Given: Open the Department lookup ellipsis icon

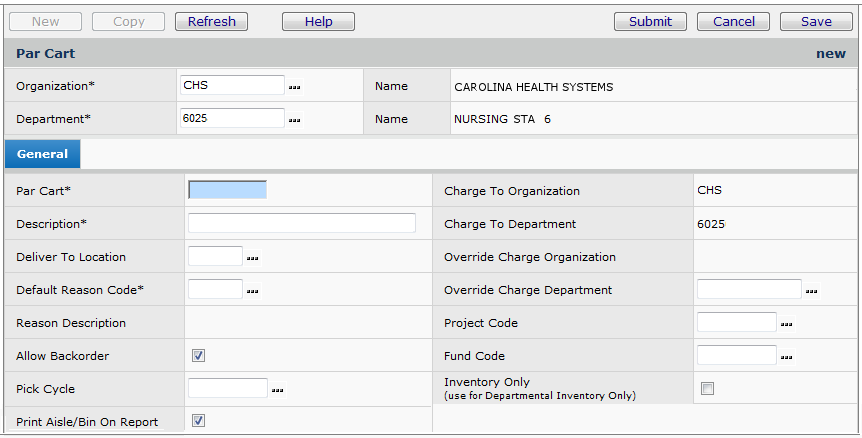Looking at the screenshot, I should click(295, 120).
